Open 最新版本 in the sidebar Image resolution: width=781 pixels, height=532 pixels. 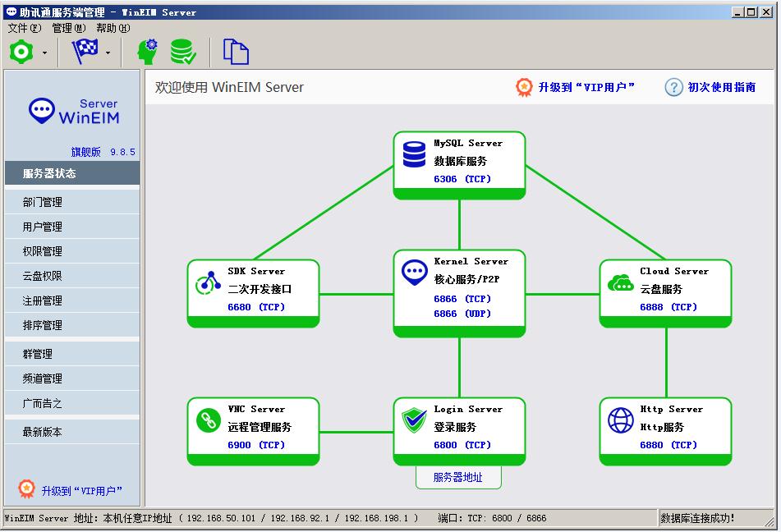click(72, 432)
